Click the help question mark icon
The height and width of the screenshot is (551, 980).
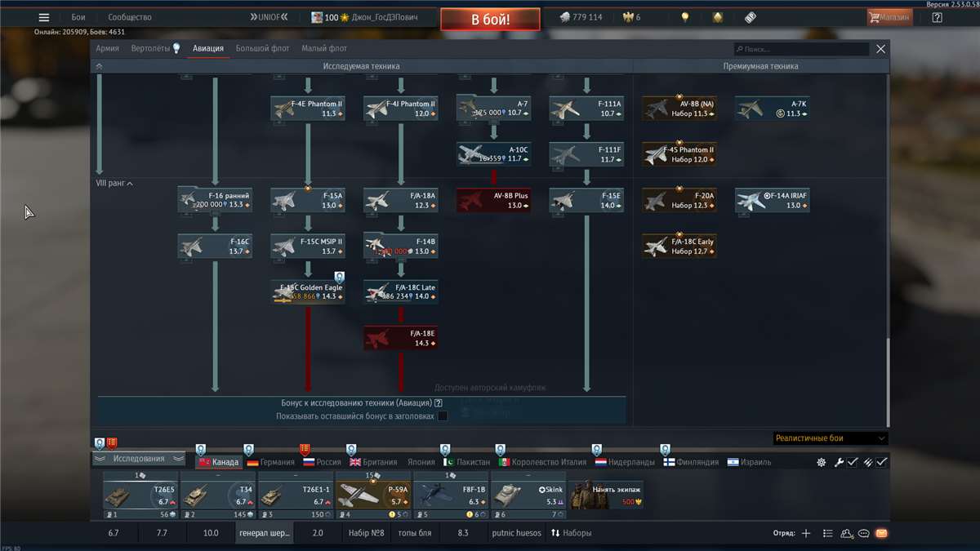[937, 17]
